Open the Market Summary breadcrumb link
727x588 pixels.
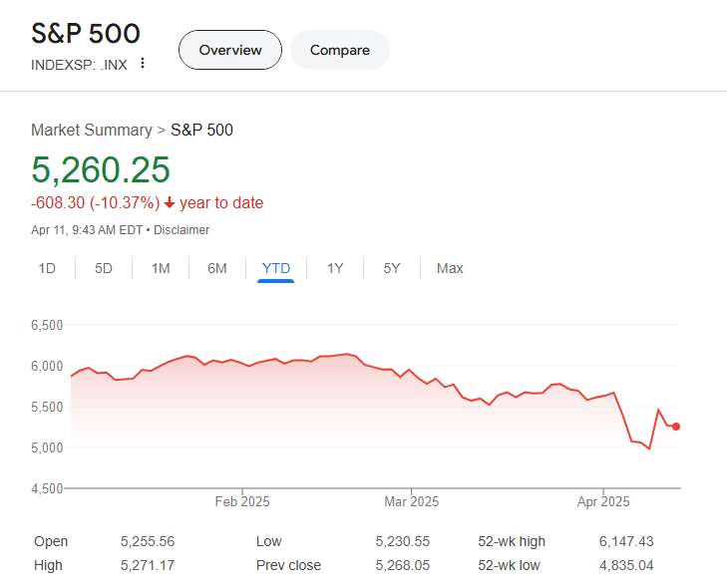91,130
